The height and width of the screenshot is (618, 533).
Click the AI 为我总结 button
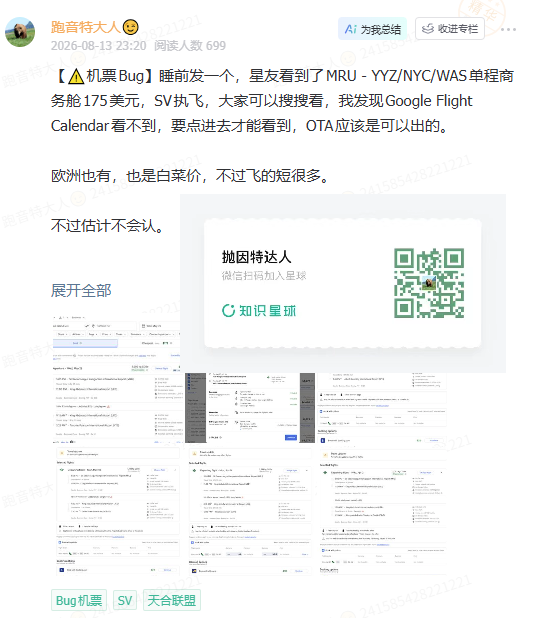[373, 29]
